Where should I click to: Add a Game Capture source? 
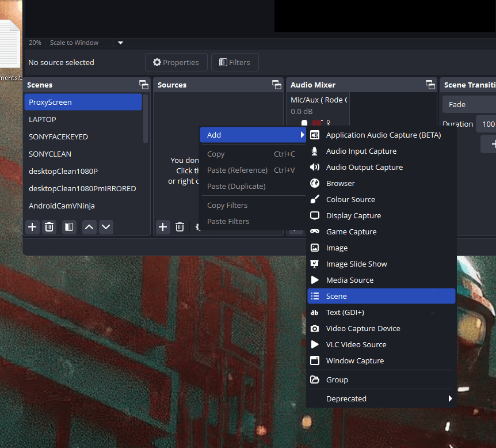381,231
